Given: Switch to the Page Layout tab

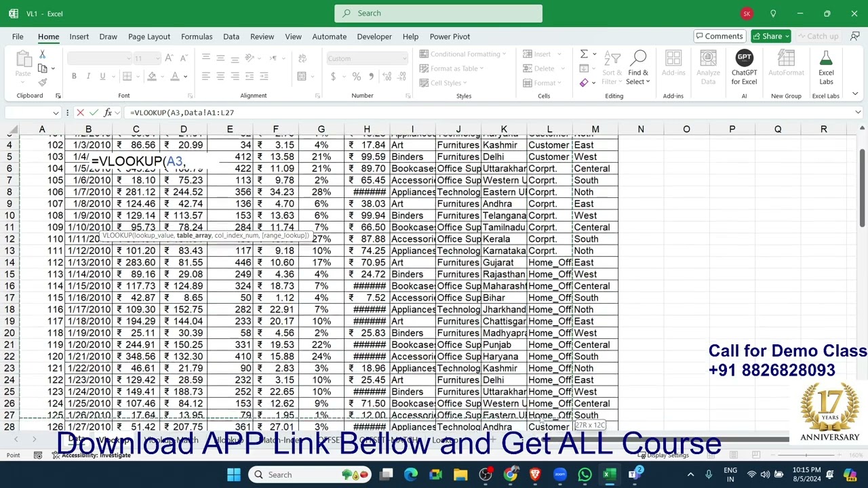Looking at the screenshot, I should 149,37.
